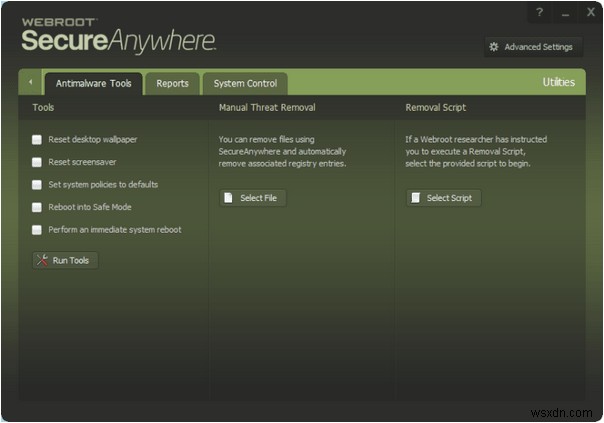Click Select Script button
Image resolution: width=604 pixels, height=423 pixels.
click(443, 198)
